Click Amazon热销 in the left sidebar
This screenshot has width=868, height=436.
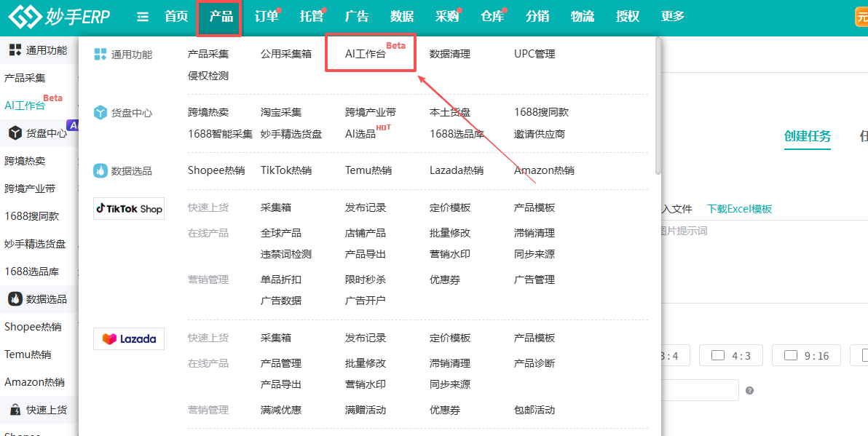click(34, 382)
